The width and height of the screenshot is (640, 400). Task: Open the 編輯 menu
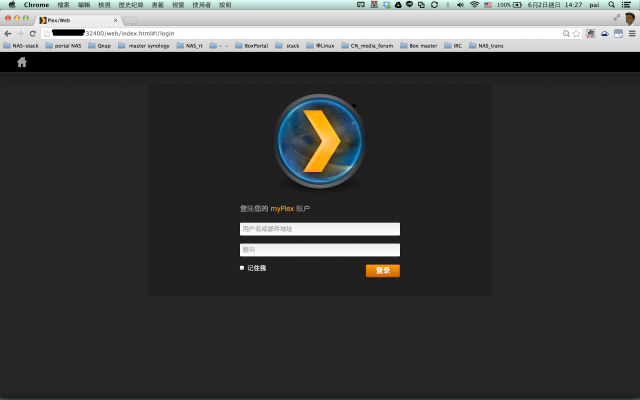(84, 5)
